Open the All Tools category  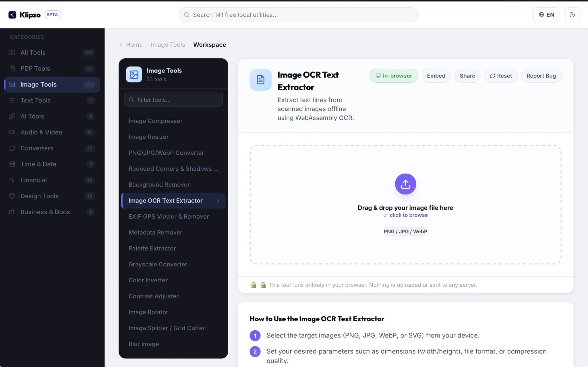click(52, 53)
